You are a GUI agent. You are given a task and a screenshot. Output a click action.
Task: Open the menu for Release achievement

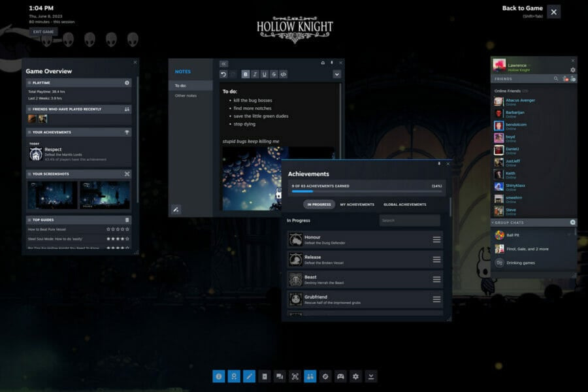tap(436, 259)
